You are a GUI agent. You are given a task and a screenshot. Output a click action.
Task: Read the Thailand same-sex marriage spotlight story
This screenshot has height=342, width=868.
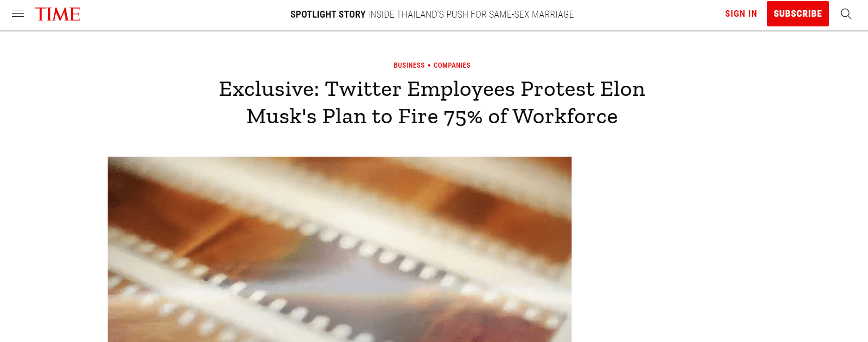point(470,14)
